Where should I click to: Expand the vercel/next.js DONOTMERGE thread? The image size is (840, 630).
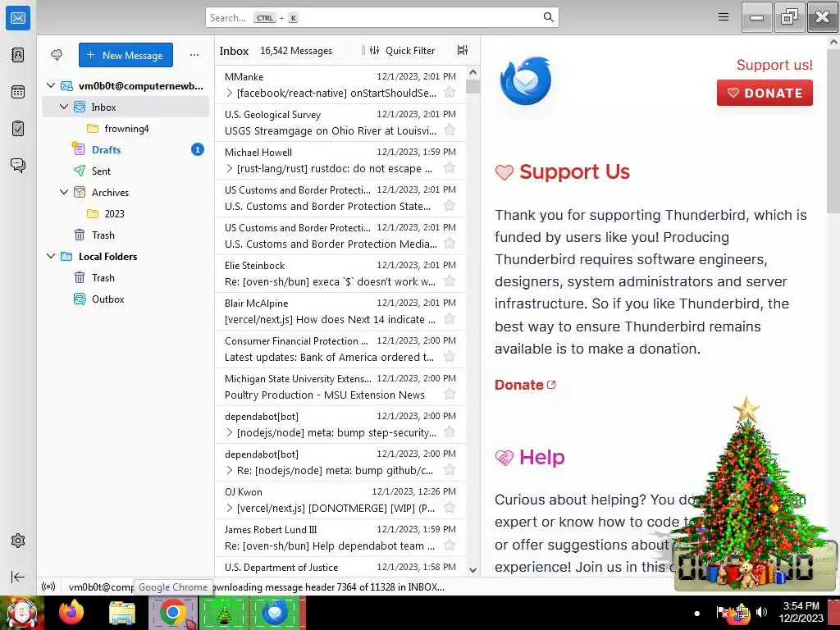(230, 508)
